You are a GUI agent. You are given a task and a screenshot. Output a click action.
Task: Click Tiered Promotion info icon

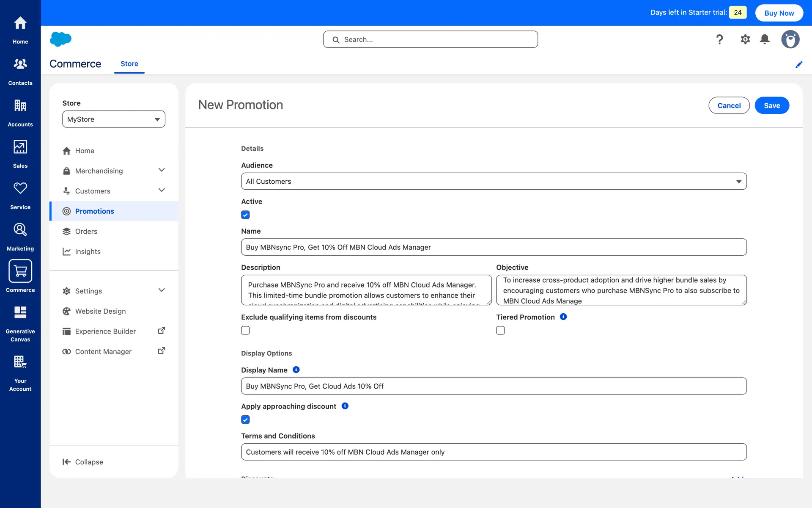[563, 317]
